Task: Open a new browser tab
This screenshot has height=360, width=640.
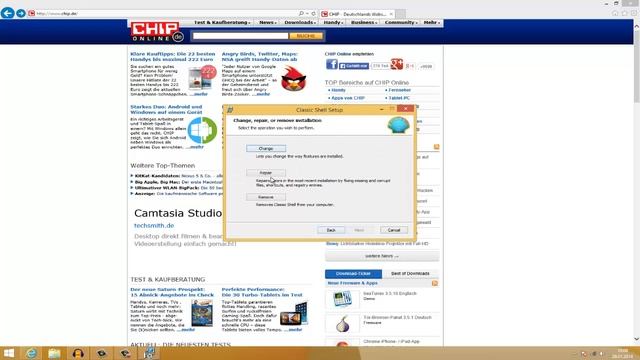Action: 400,14
